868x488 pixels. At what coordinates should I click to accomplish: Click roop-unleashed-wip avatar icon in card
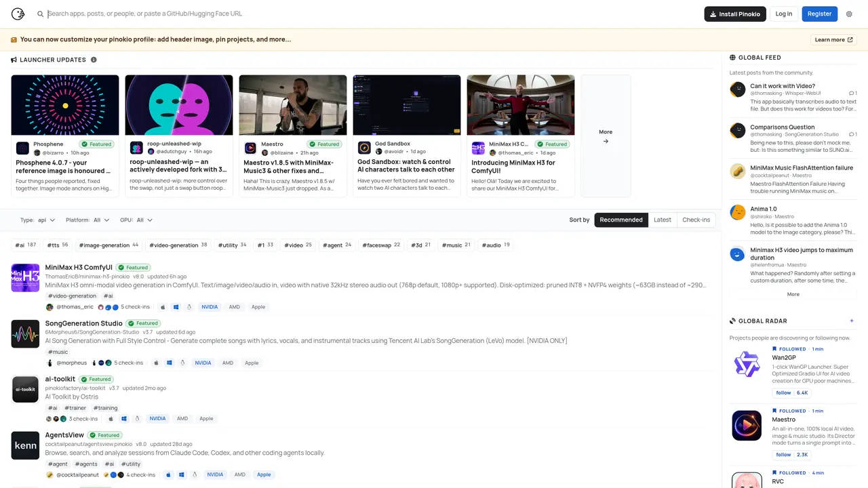[x=136, y=148]
